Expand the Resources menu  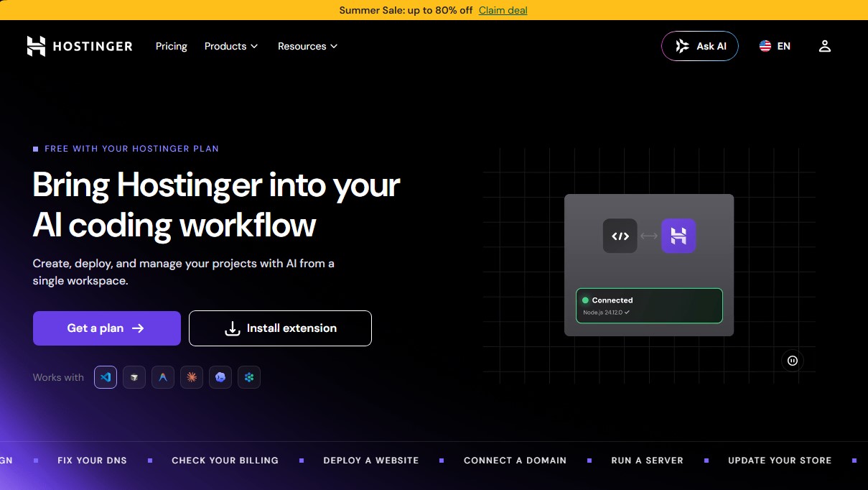point(307,46)
